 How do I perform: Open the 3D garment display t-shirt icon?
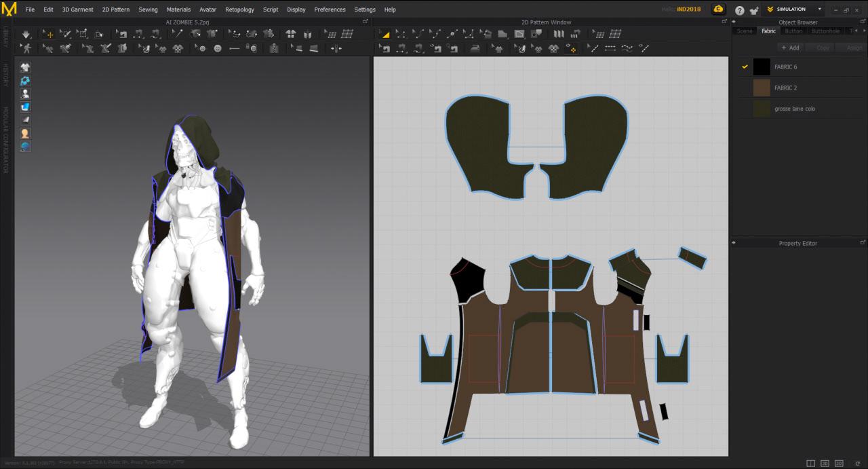[25, 67]
